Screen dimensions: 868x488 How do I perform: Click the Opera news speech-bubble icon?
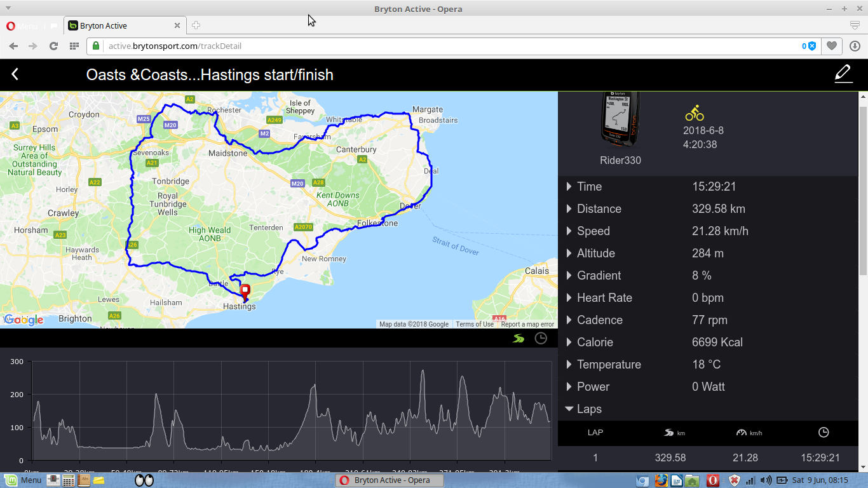tap(54, 26)
